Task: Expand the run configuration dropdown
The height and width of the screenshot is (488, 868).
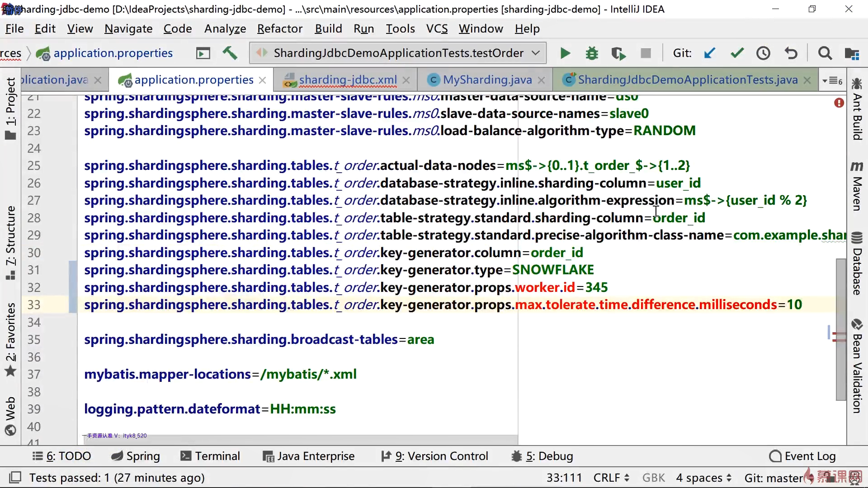Action: [536, 53]
